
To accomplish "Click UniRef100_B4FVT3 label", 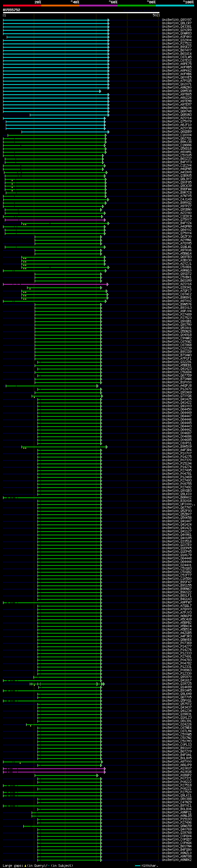I will [x=177, y=162].
